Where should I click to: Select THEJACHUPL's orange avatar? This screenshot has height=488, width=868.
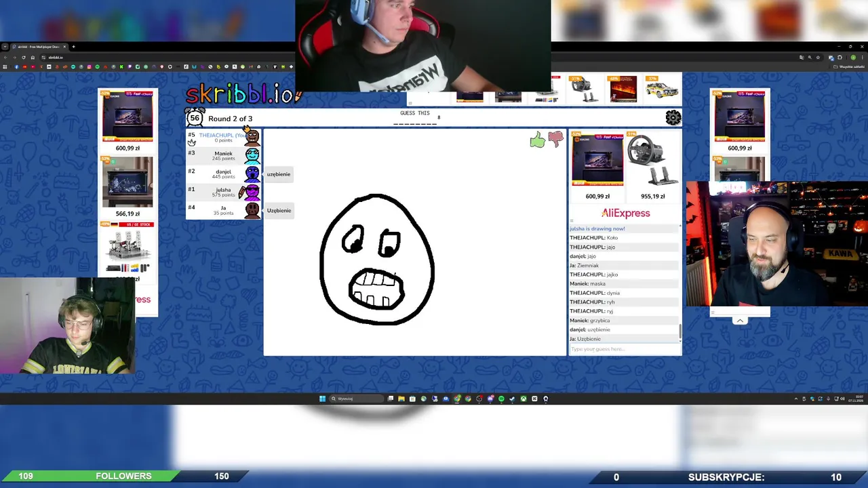(x=252, y=137)
